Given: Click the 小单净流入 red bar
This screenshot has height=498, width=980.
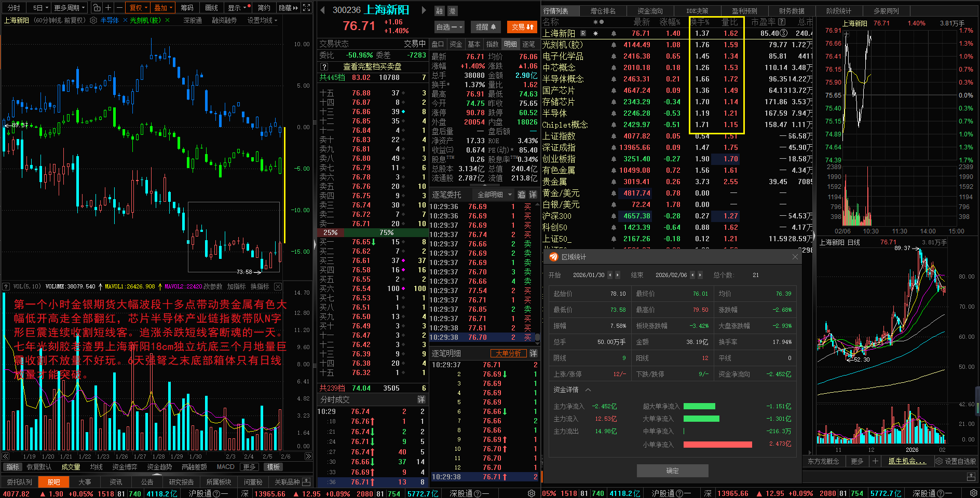Looking at the screenshot, I should (x=718, y=445).
